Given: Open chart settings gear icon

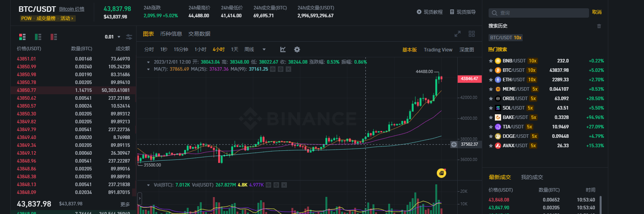Looking at the screenshot, I should tap(297, 49).
